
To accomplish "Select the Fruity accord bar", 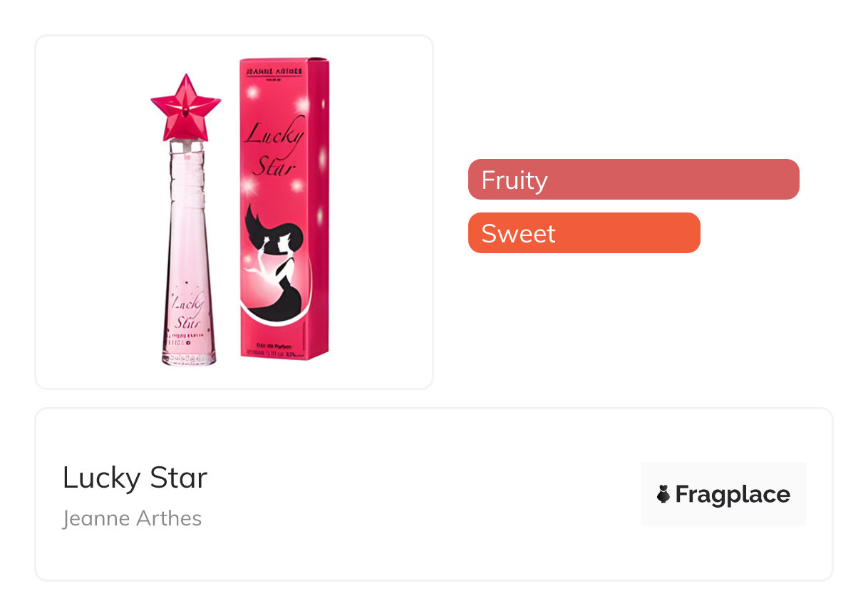I will [x=633, y=180].
